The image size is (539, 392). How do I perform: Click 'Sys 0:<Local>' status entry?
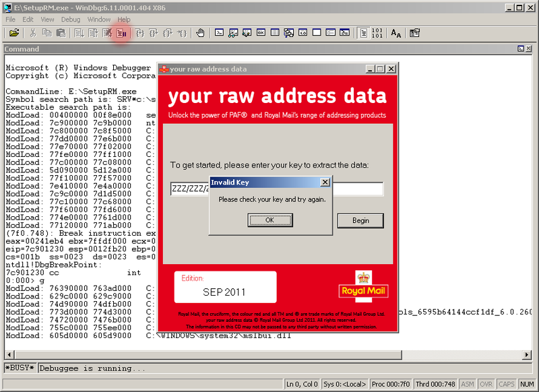pos(345,384)
